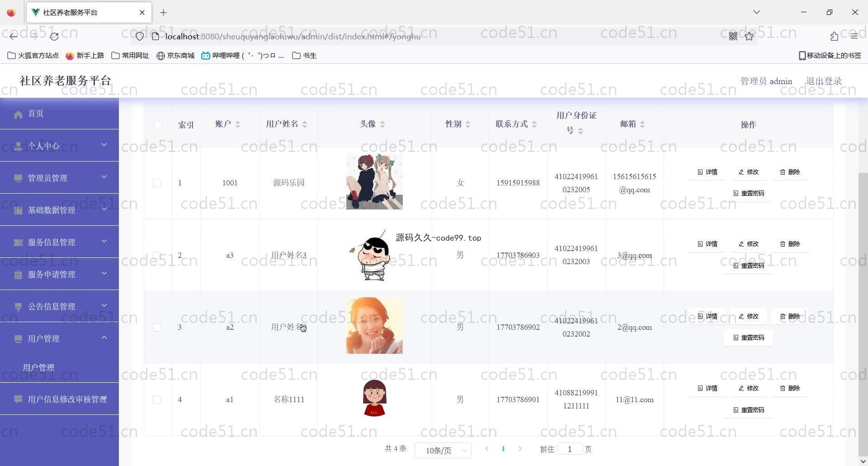
Task: Sort the table by 邮箱 column
Action: pos(642,124)
